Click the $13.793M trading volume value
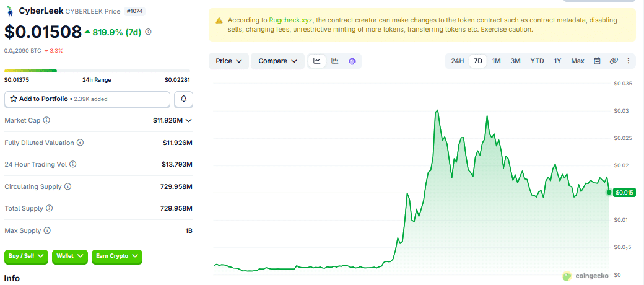Screen dimensions: 644x285 click(177, 164)
